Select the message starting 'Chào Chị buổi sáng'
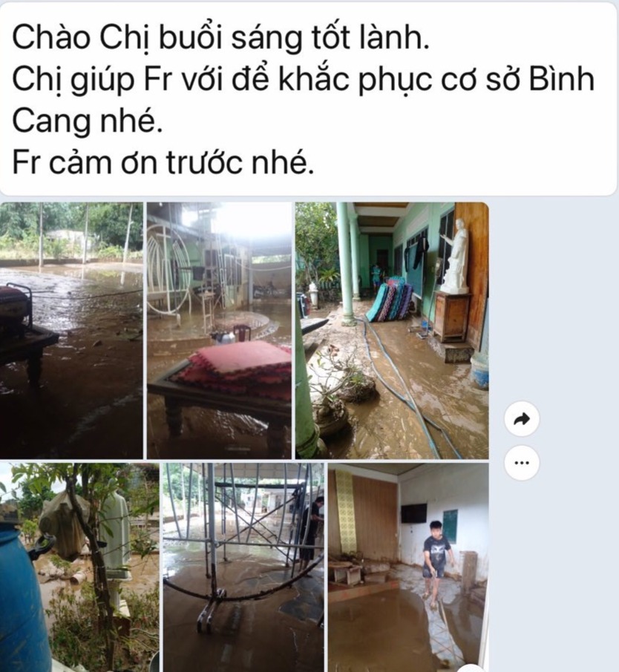The width and height of the screenshot is (619, 672). click(309, 99)
